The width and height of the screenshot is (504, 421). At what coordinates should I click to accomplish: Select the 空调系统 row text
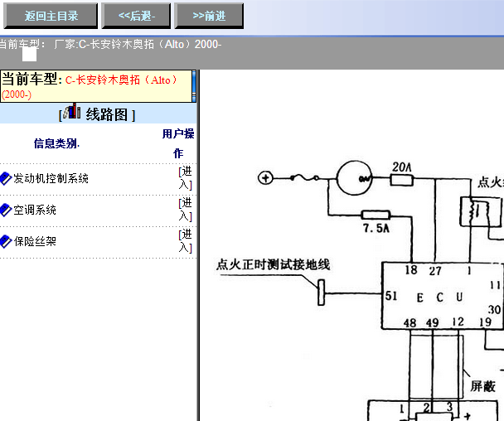point(35,210)
